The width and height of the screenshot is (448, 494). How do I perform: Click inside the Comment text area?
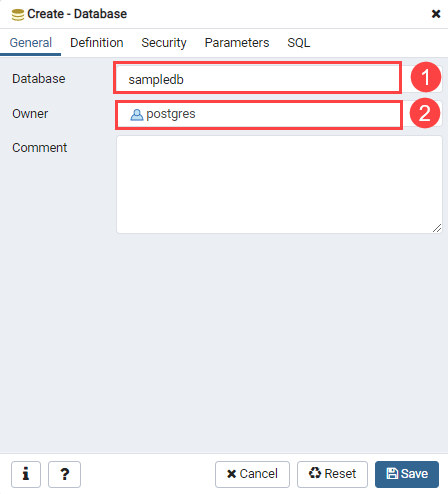click(x=279, y=184)
